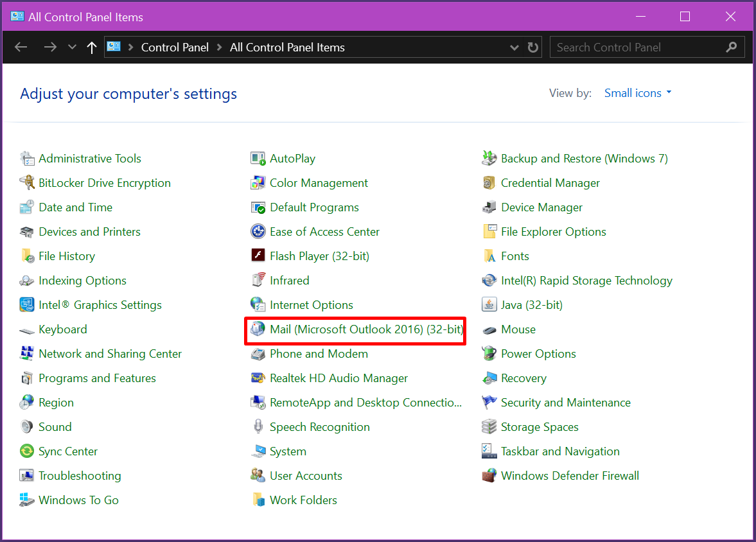
Task: Click the Java coffee cup icon
Action: (489, 305)
